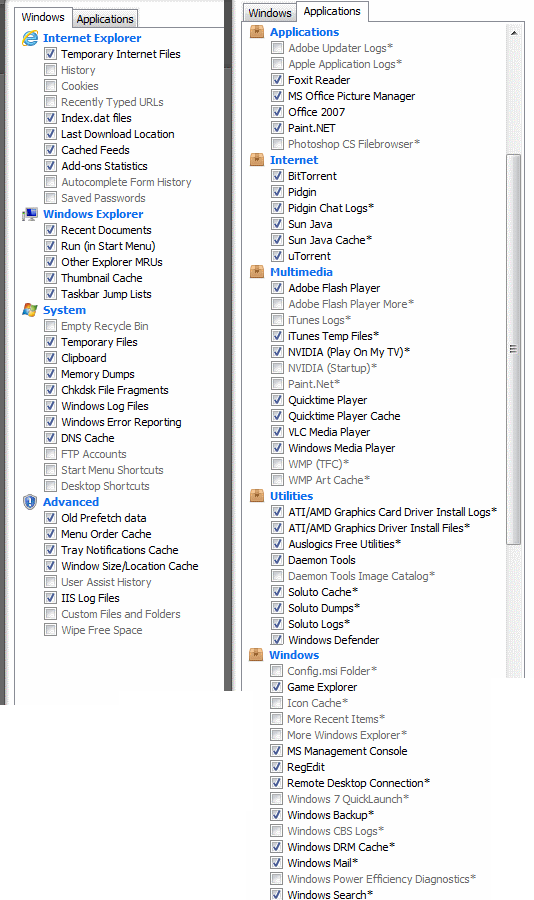Uncheck Thumbnail Cache
534x900 pixels.
[x=51, y=278]
